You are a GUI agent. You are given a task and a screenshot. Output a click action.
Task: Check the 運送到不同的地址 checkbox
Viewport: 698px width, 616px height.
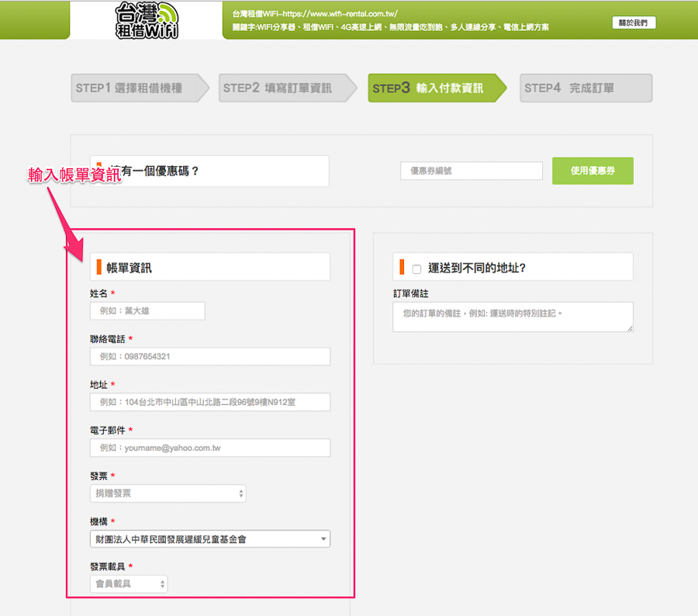click(416, 269)
